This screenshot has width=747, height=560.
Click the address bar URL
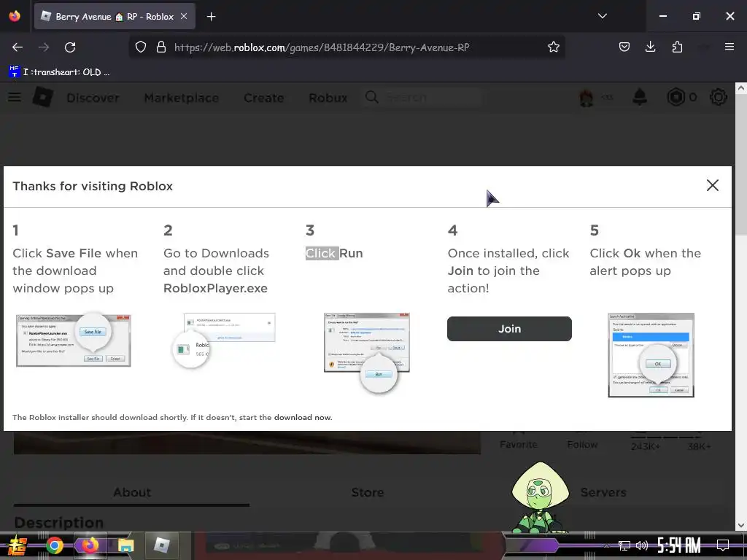coord(322,47)
